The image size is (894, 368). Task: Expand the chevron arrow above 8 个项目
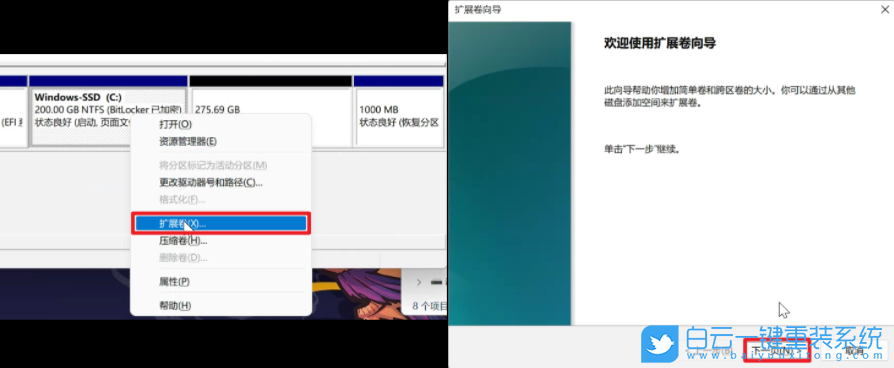tap(419, 282)
